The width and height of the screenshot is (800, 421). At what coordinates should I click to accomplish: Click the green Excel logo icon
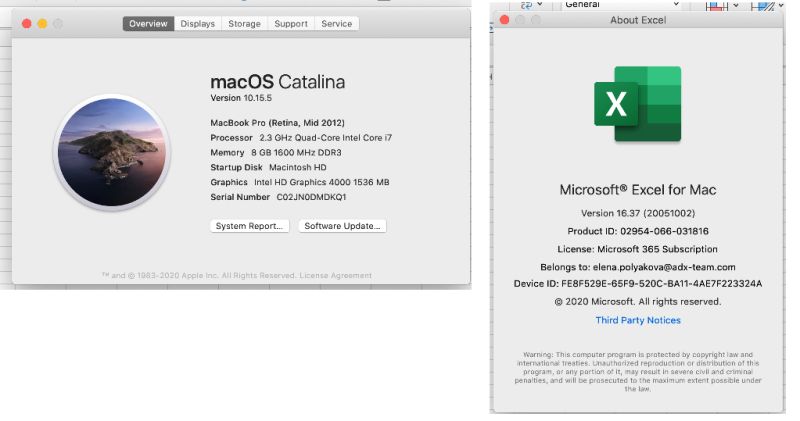637,104
